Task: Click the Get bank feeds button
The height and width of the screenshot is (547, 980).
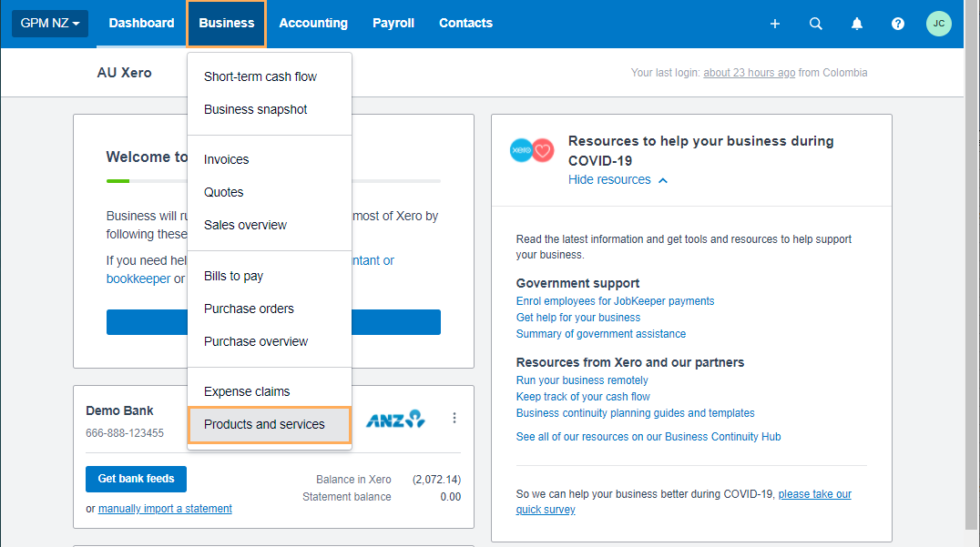Action: 136,479
